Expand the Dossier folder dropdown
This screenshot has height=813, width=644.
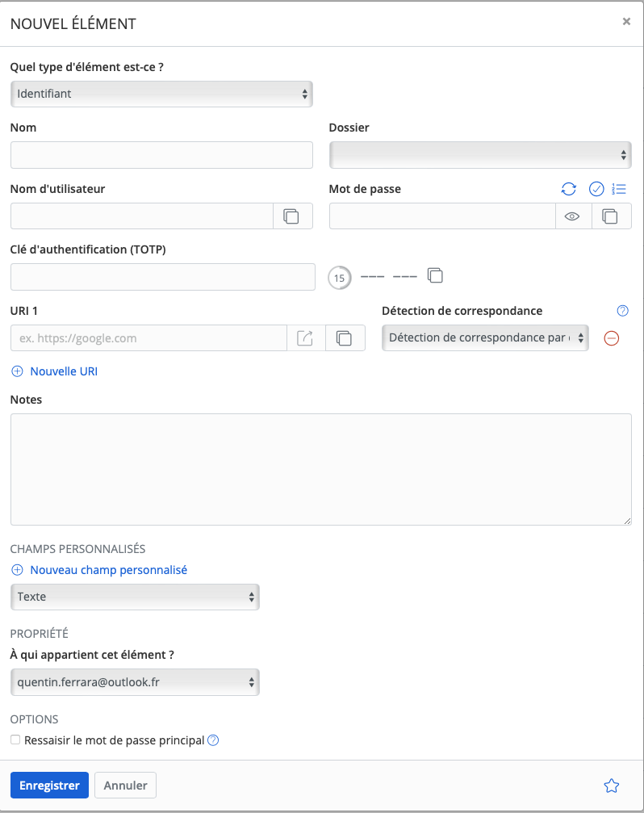coord(480,154)
